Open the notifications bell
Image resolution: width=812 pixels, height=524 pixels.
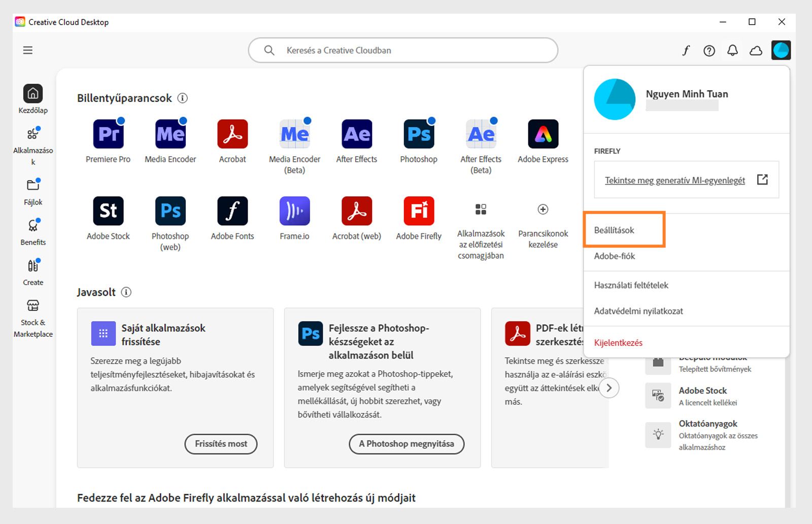(x=732, y=50)
